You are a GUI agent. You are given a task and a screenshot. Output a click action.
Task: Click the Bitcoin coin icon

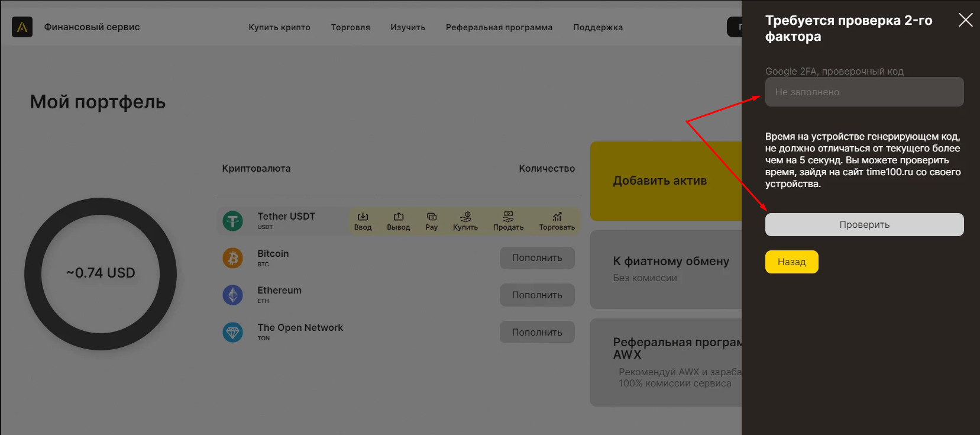point(232,258)
